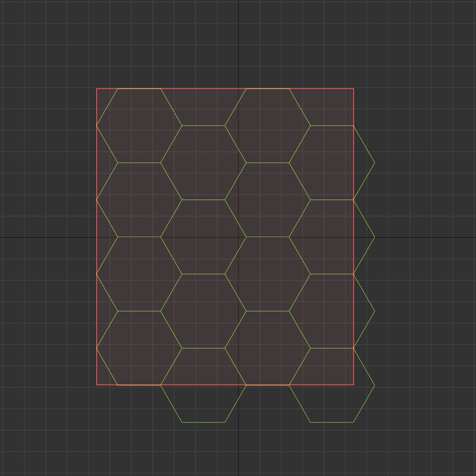The width and height of the screenshot is (476, 476).
Task: Click the origin where the dark axis lines cross
Action: click(x=239, y=237)
